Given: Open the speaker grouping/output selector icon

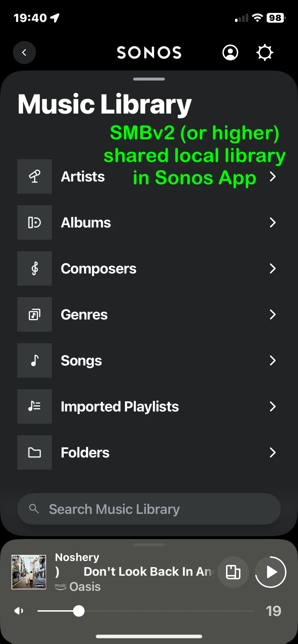Looking at the screenshot, I should [x=233, y=572].
